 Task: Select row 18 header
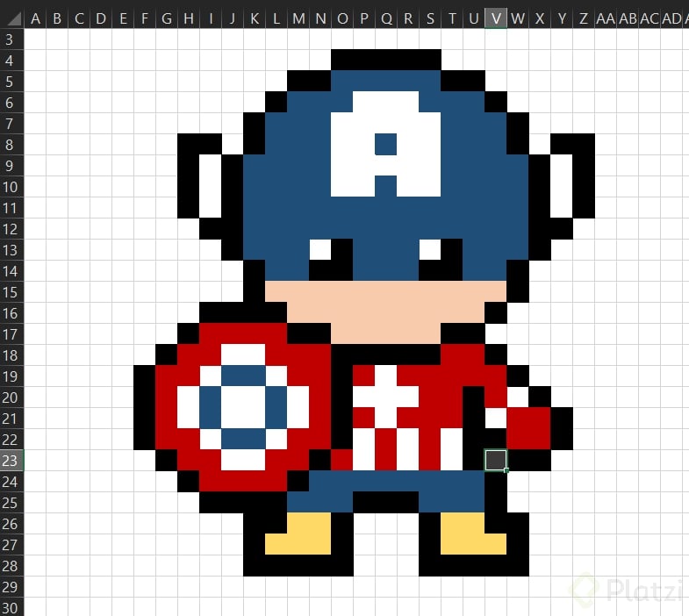12,355
